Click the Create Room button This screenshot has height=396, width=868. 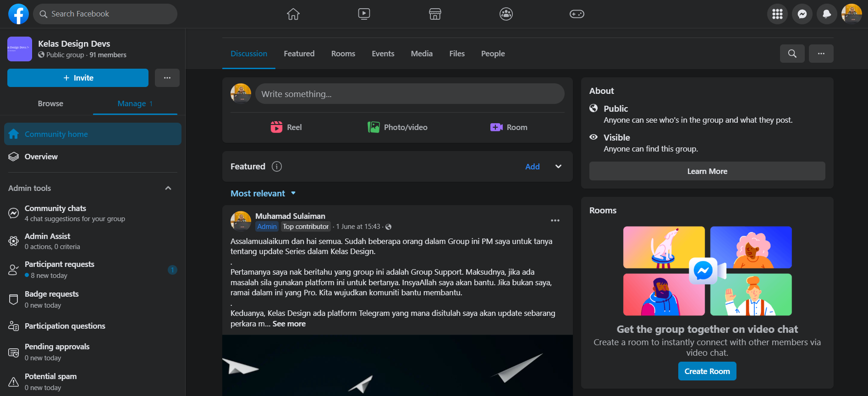pyautogui.click(x=707, y=371)
